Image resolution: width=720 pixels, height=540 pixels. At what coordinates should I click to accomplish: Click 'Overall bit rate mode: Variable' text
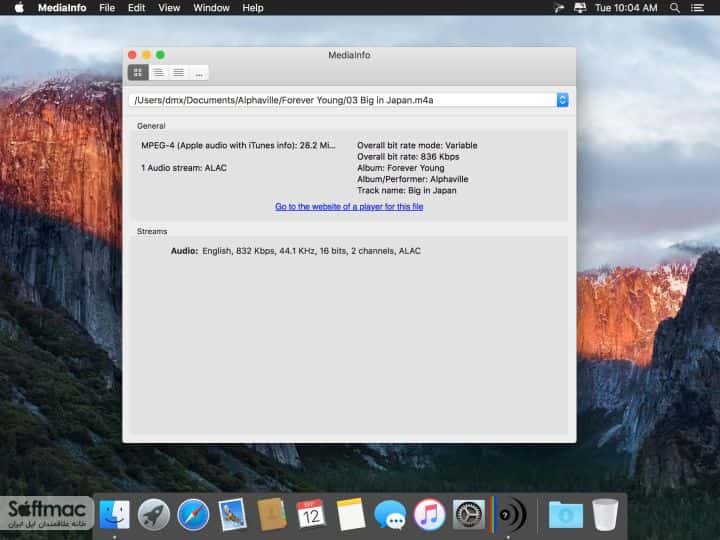click(x=417, y=145)
